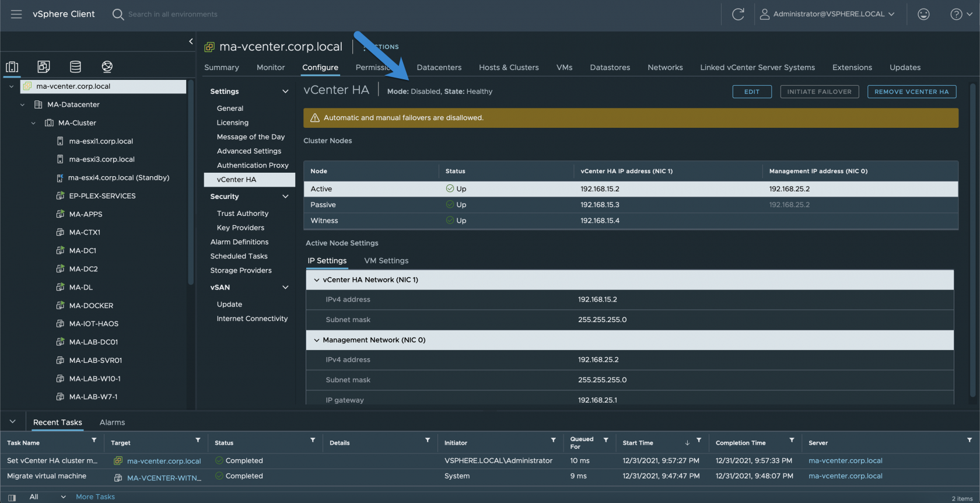The height and width of the screenshot is (503, 980).
Task: Open MA-VCENTER-WITN target link
Action: click(x=164, y=478)
